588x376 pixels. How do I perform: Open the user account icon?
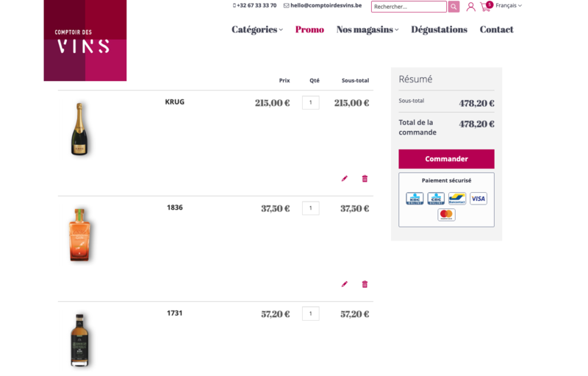470,7
